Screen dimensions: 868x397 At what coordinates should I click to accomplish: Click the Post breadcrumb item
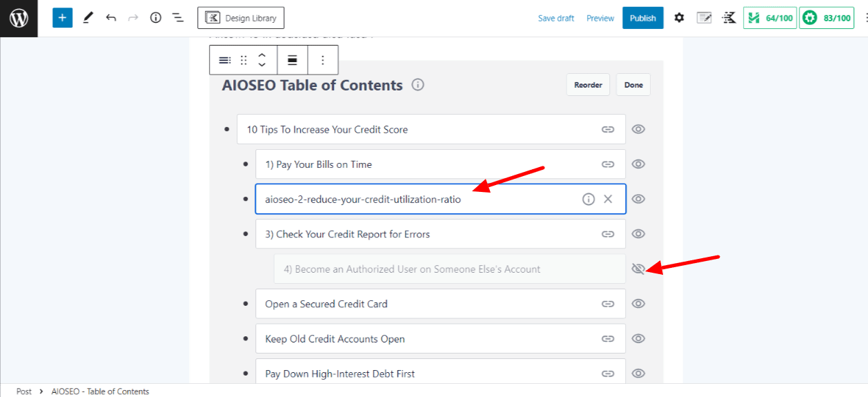tap(24, 391)
